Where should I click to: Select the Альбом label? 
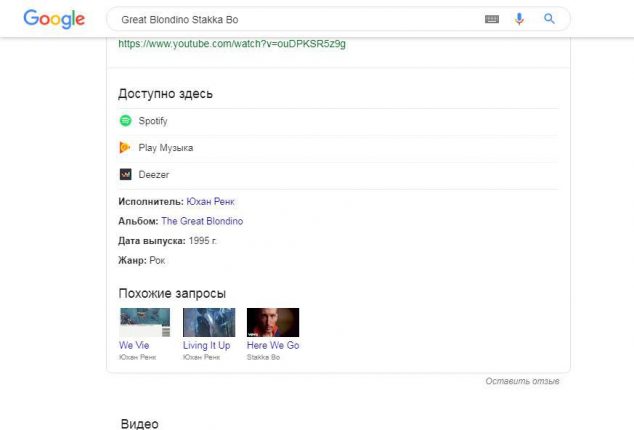pyautogui.click(x=138, y=221)
